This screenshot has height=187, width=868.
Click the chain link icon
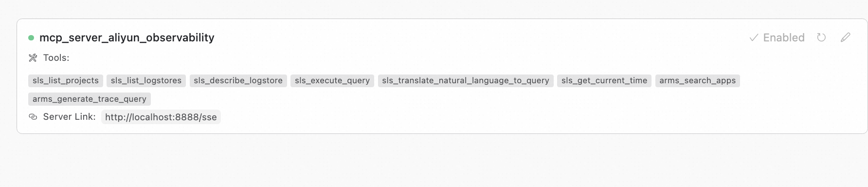(33, 117)
